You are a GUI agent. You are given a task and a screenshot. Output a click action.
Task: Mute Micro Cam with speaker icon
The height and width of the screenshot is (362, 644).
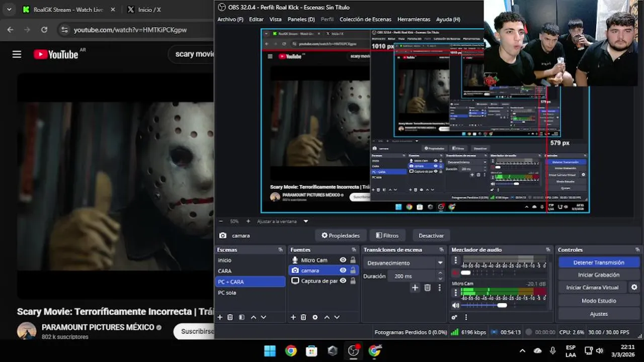tap(456, 305)
